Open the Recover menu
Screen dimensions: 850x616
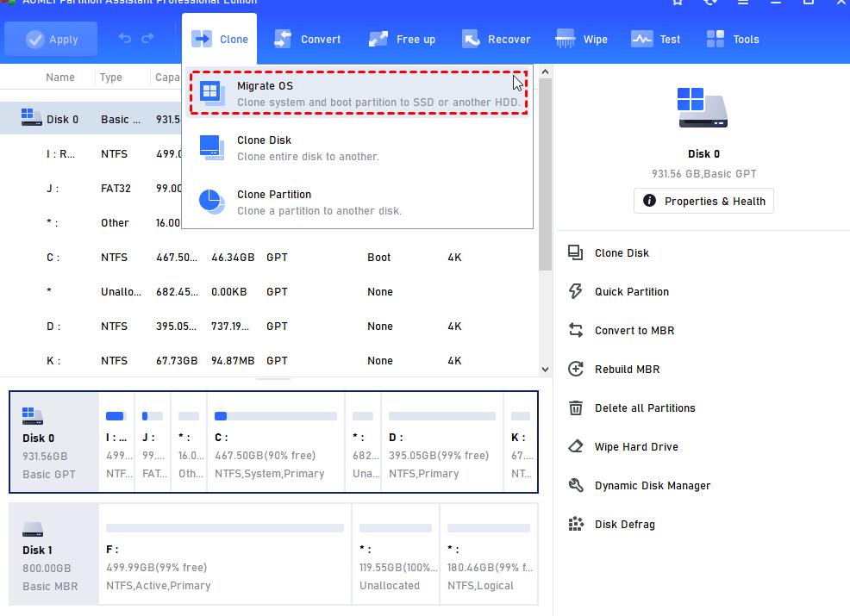click(x=496, y=39)
